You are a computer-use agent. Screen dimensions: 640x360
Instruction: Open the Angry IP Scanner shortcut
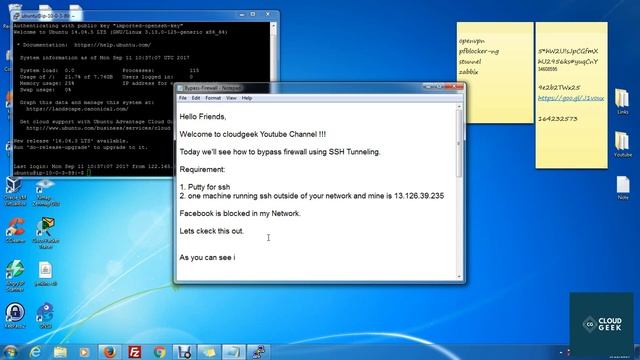pyautogui.click(x=15, y=276)
